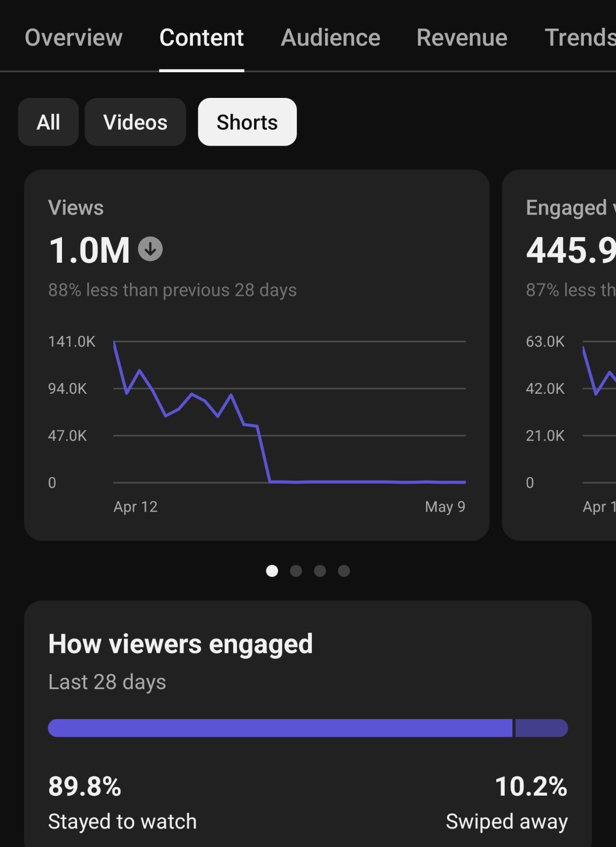616x847 pixels.
Task: Click the Stayed to watch bar segment
Action: (280, 728)
